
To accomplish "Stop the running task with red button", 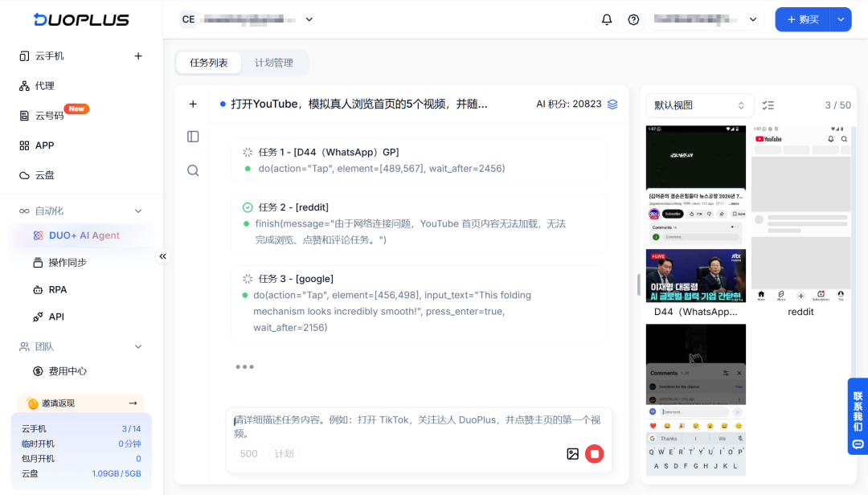I will tap(595, 454).
